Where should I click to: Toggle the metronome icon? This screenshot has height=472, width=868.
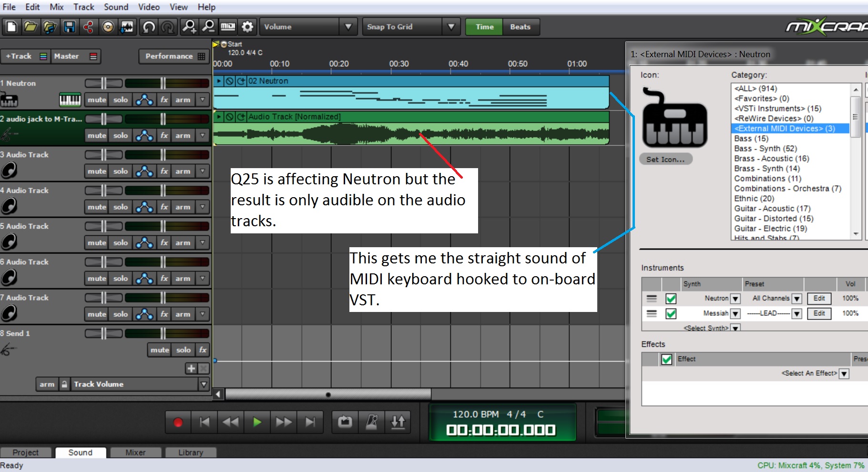(x=372, y=422)
